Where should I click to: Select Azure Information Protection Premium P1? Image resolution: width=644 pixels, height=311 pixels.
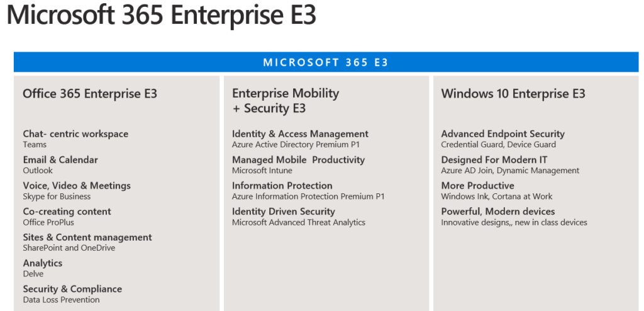(308, 196)
